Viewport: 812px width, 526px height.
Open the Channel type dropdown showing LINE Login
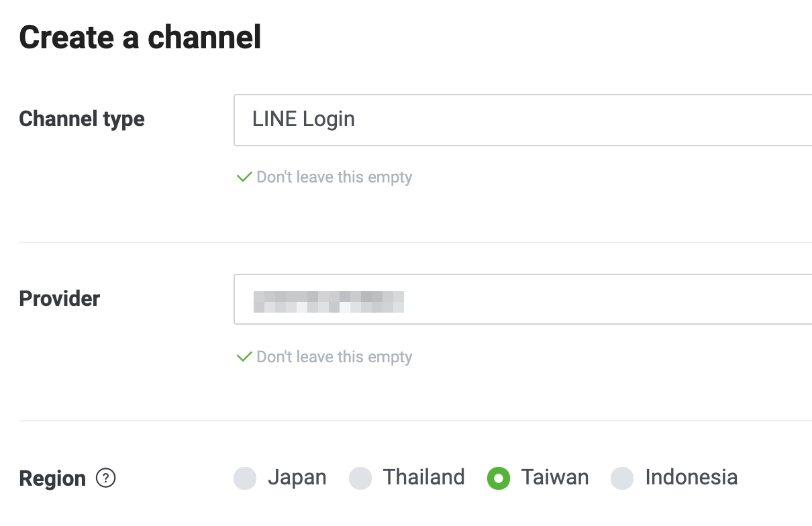pyautogui.click(x=523, y=120)
